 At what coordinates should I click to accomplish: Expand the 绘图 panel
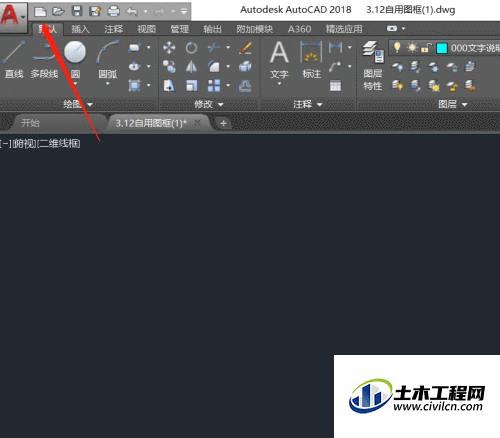(x=78, y=105)
